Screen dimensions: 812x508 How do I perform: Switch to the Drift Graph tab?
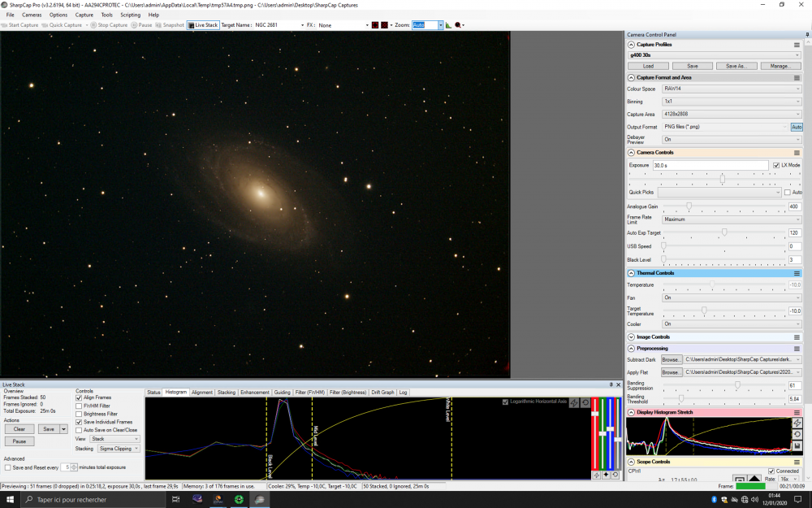[x=382, y=392]
